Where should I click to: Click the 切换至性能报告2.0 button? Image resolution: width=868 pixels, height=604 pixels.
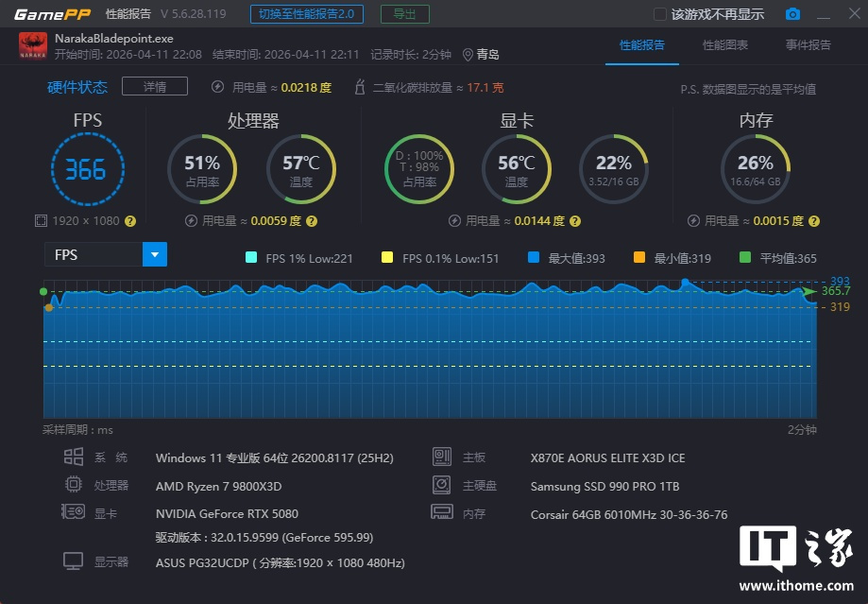pos(306,14)
